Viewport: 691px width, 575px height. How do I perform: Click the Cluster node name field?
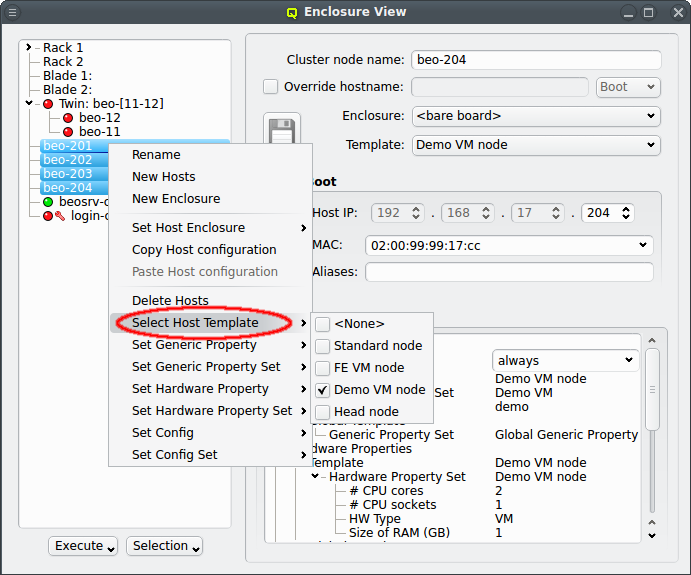click(x=536, y=60)
